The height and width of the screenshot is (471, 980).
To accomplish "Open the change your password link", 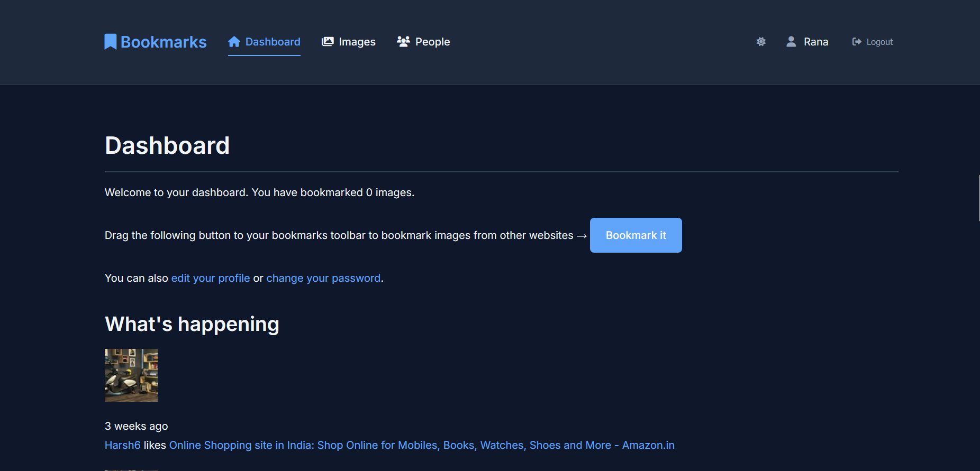I will point(323,278).
